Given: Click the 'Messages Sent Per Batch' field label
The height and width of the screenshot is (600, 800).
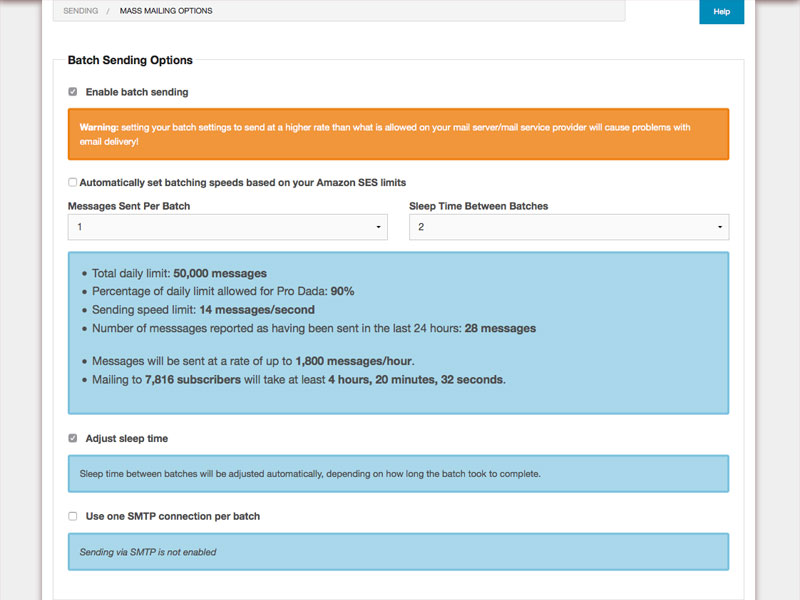Looking at the screenshot, I should pos(129,206).
